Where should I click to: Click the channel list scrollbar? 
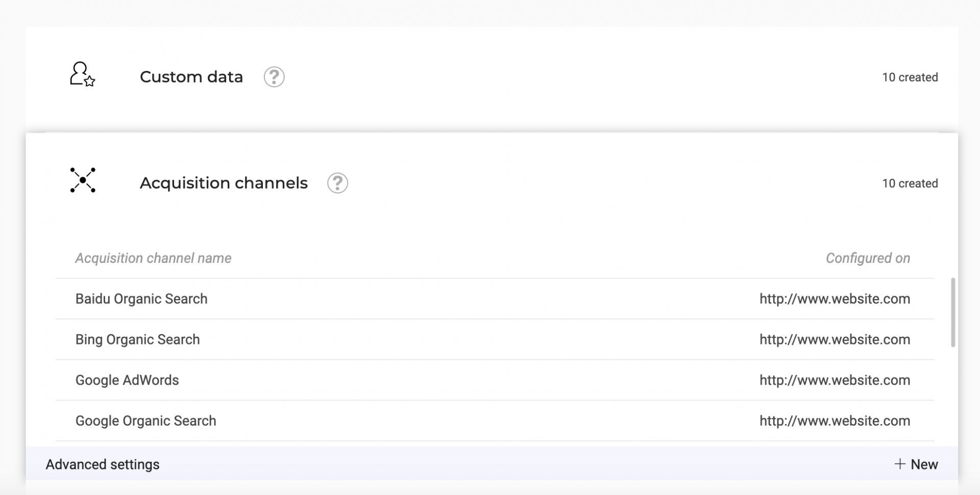(x=953, y=312)
